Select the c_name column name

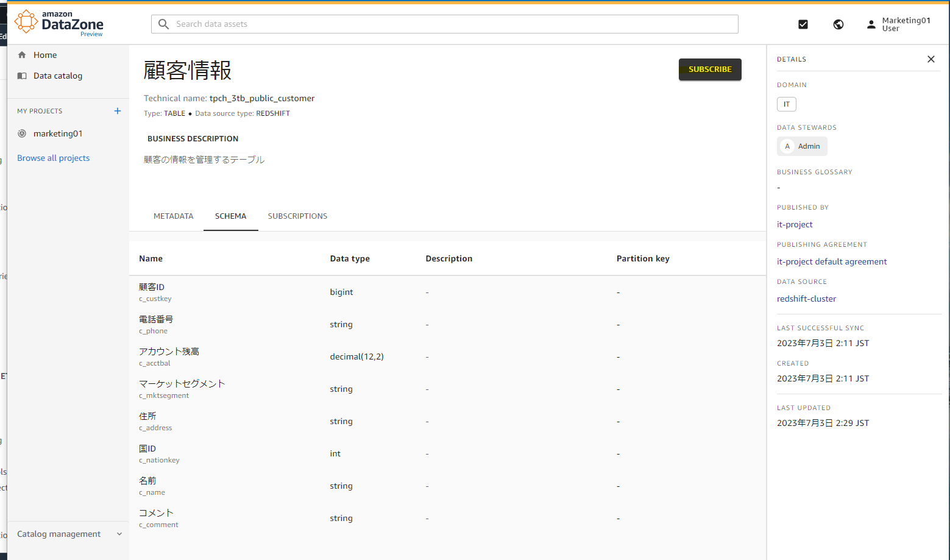(152, 492)
